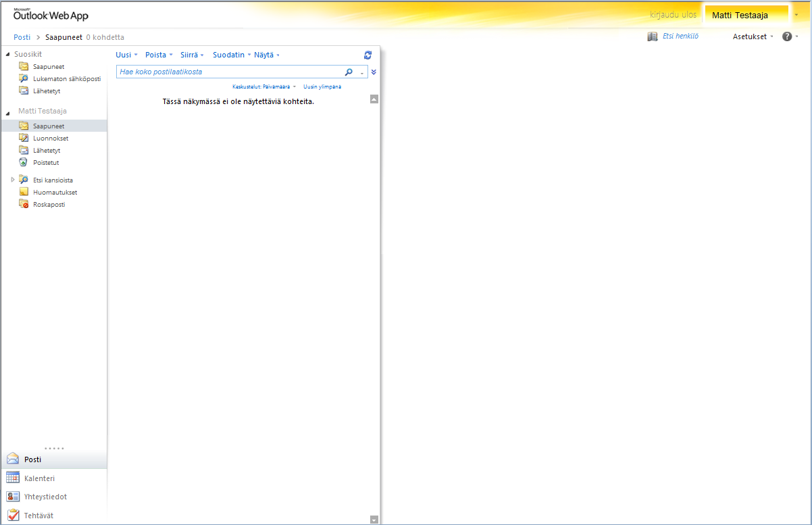812x525 pixels.
Task: Select Saapuneet folder under Matti Testaaja
Action: point(53,126)
